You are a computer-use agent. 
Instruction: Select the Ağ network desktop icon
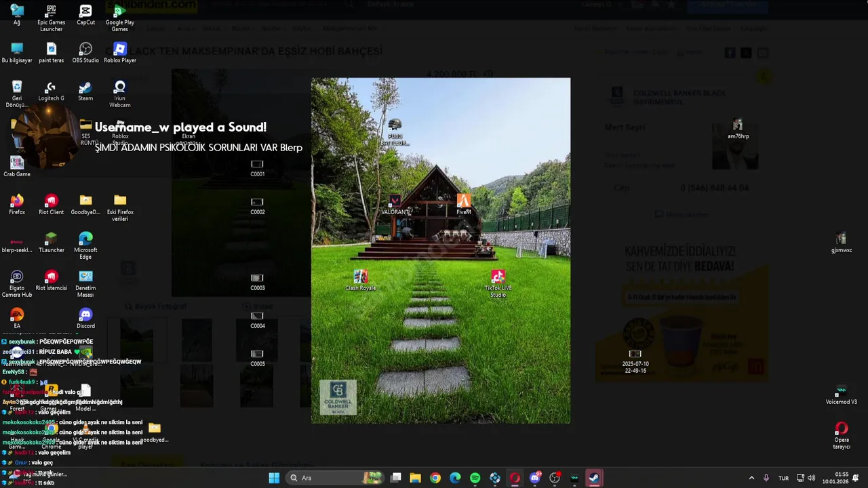tap(17, 15)
